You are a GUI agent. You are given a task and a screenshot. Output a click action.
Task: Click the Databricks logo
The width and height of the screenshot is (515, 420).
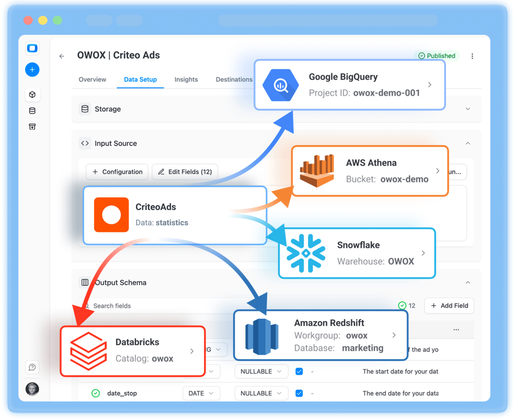[x=88, y=351]
